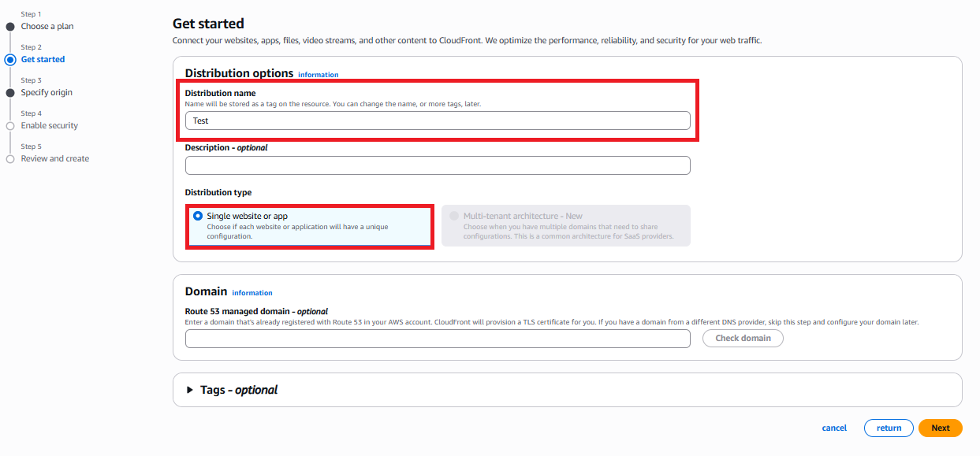
Task: Click the Step 3 circle marker
Action: [10, 92]
